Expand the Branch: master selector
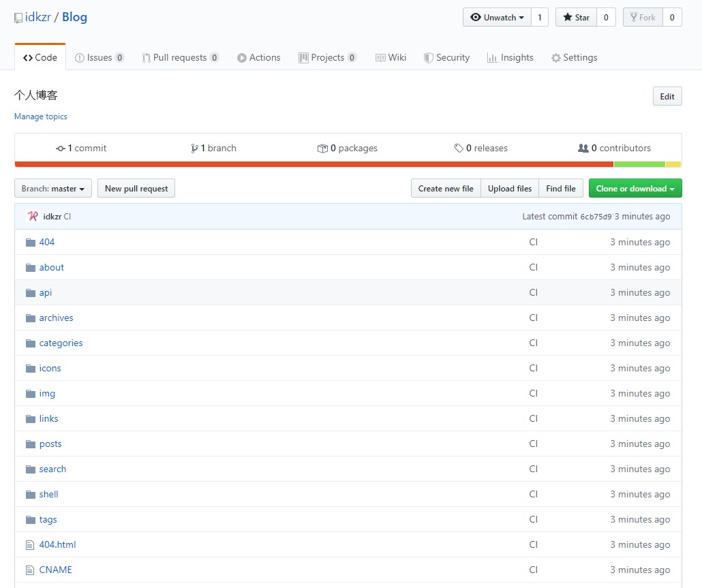 (x=53, y=189)
